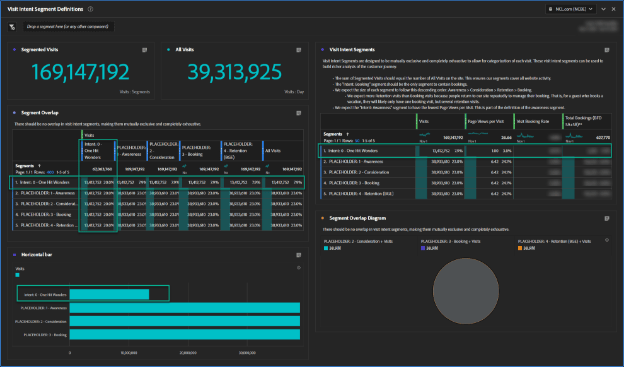624x367 pixels.
Task: Open Segment Overlap Diagram settings gear
Action: pos(607,240)
